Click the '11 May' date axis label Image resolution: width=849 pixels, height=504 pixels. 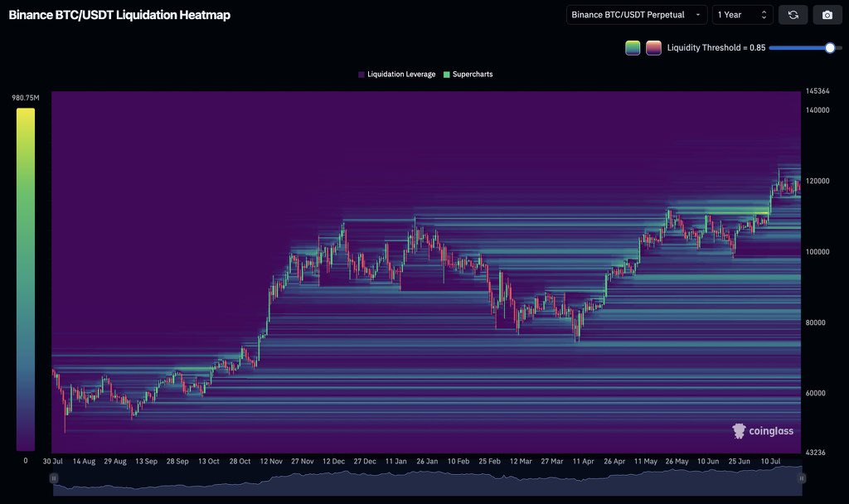[x=645, y=461]
